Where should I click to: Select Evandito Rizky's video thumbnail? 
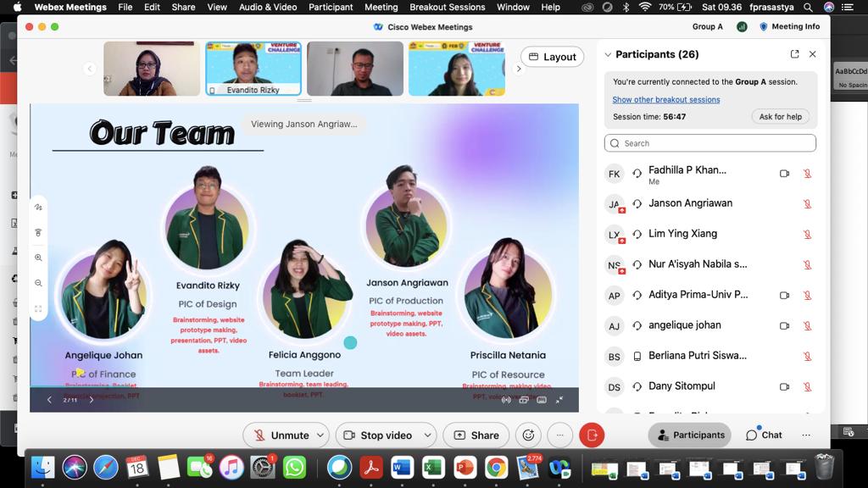253,69
